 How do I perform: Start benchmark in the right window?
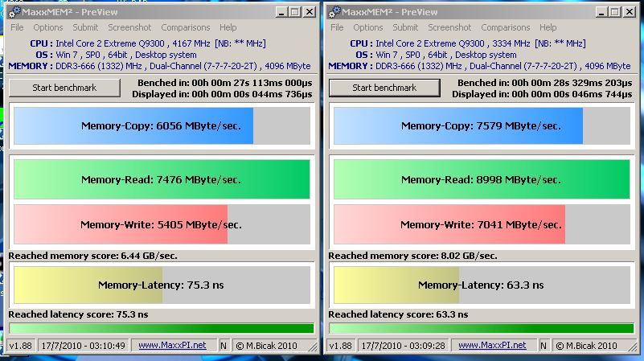(384, 88)
